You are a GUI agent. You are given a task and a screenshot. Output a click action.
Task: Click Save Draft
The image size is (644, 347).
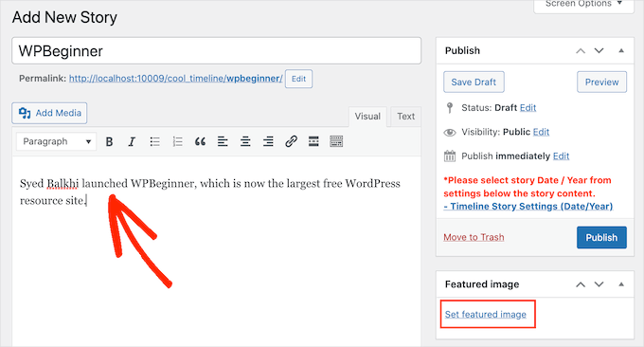pyautogui.click(x=474, y=82)
